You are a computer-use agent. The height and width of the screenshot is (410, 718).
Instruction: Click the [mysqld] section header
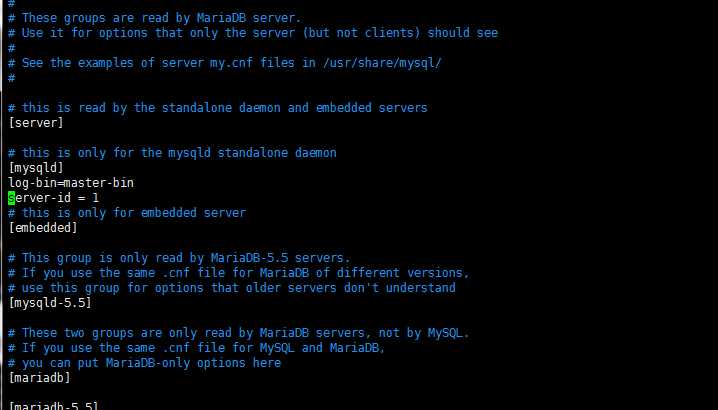tap(36, 168)
